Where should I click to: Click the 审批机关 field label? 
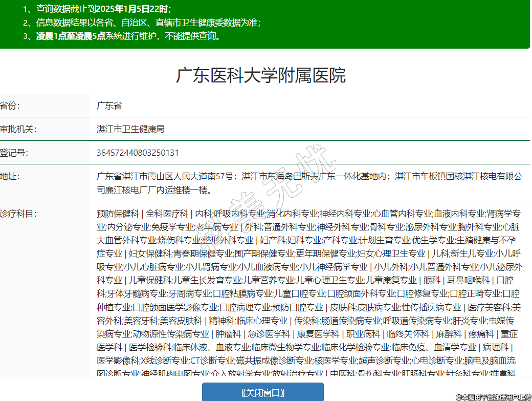click(18, 129)
